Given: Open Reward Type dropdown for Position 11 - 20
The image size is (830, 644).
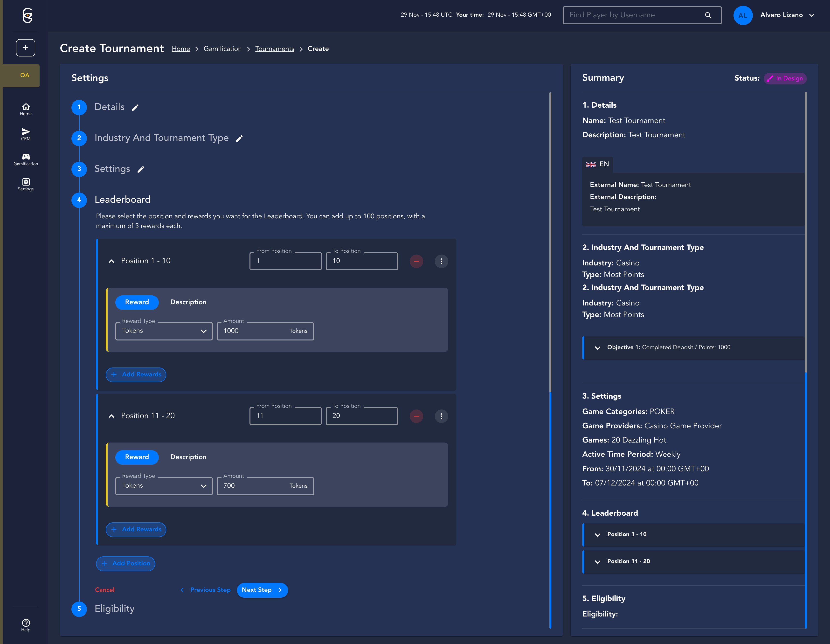Looking at the screenshot, I should click(x=164, y=486).
